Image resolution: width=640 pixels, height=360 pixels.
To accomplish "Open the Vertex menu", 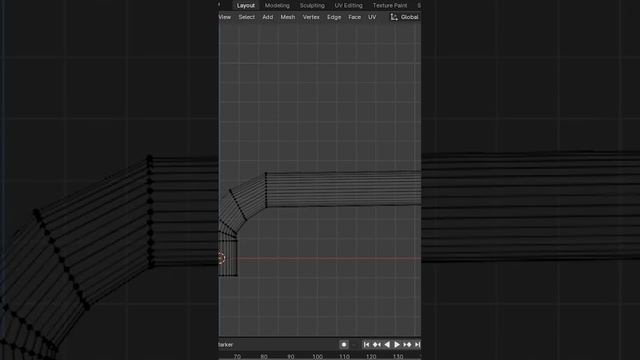I will 311,17.
